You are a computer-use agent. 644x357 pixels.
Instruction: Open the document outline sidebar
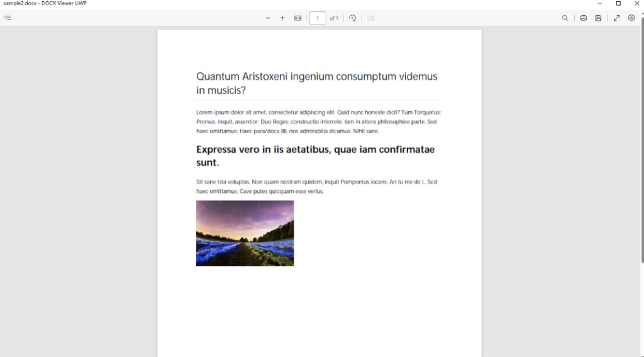pos(8,18)
